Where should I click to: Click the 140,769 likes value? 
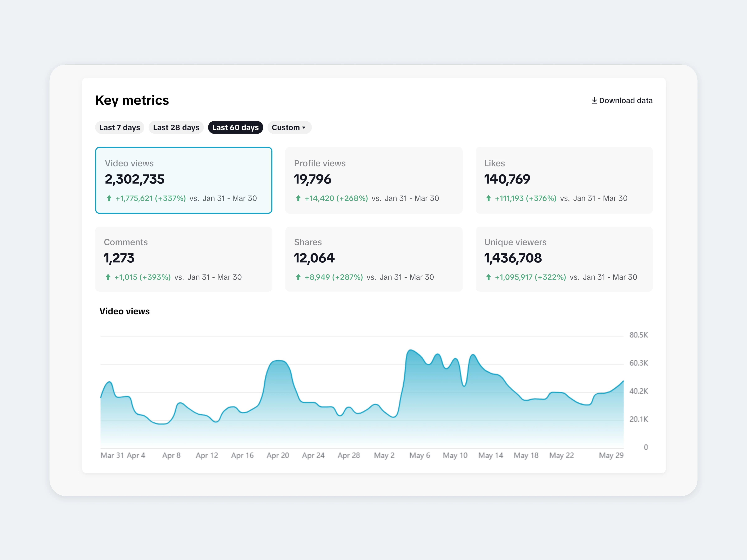[507, 180]
